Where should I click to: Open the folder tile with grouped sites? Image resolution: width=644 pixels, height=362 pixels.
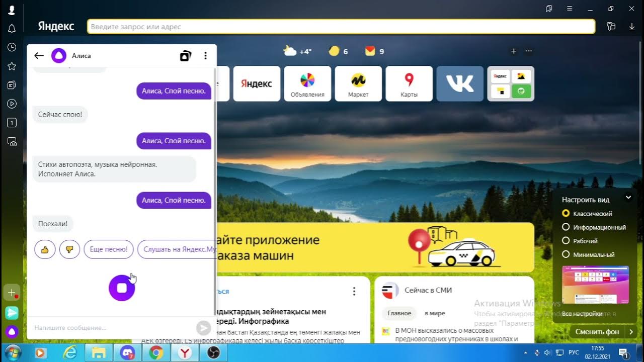pos(511,83)
